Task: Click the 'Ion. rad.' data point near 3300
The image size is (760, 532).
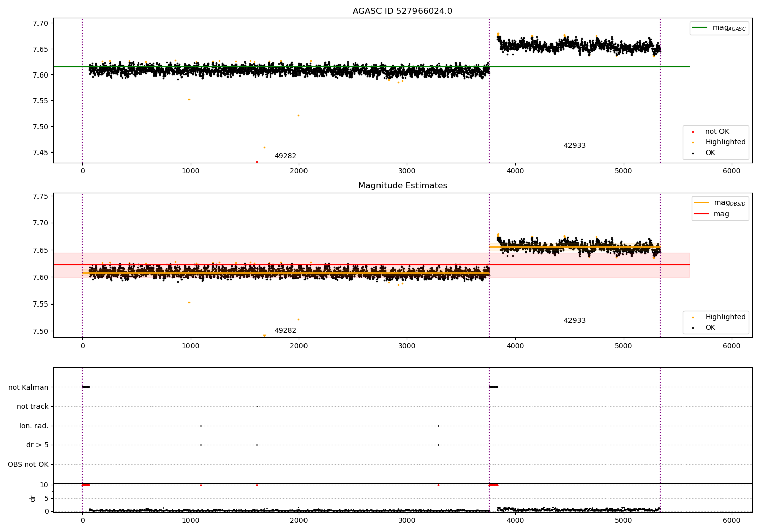Action: coord(438,426)
